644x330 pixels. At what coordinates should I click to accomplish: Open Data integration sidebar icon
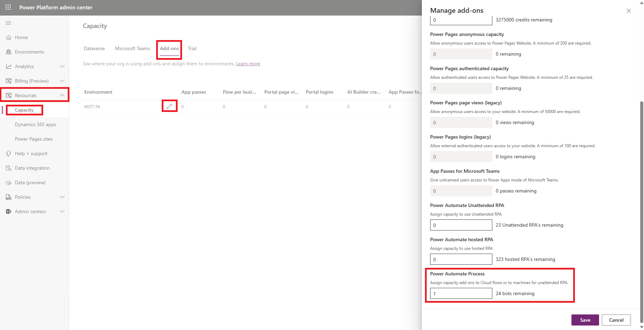(9, 168)
